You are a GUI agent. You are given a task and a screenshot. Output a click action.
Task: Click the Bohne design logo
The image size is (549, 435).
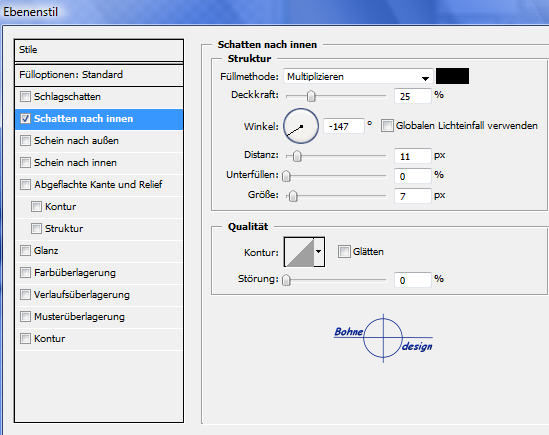pyautogui.click(x=383, y=338)
